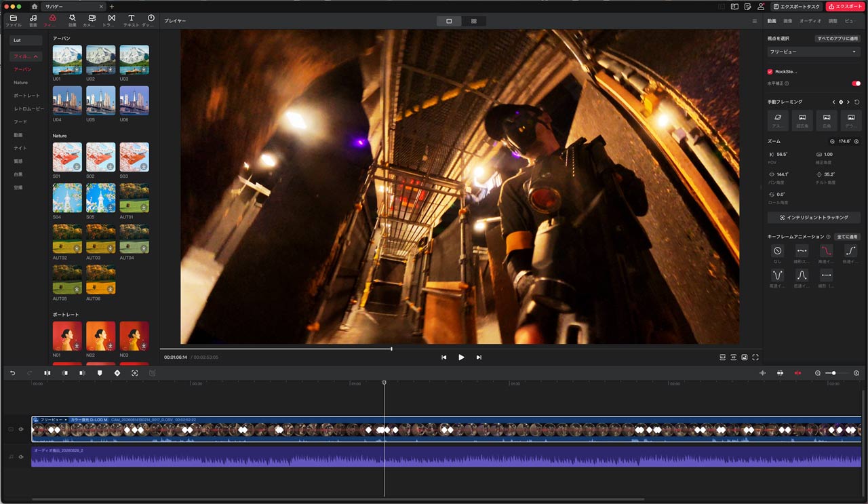Viewport: 868px width, 504px height.
Task: Go to the home screen icon
Action: (35, 6)
